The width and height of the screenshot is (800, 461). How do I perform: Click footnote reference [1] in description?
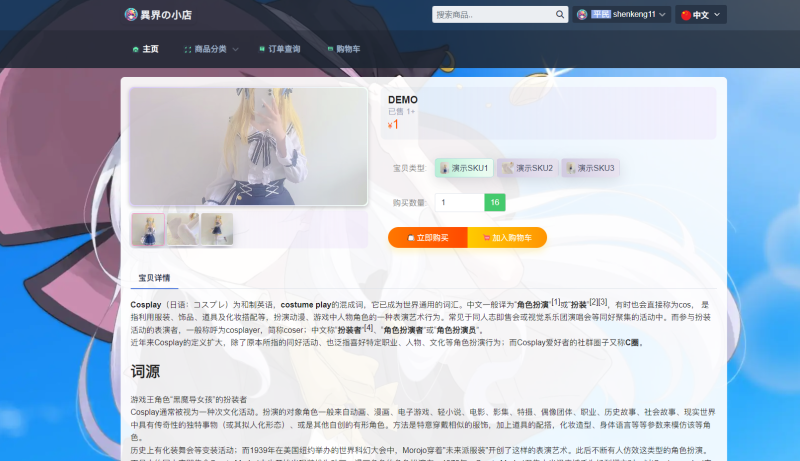556,302
